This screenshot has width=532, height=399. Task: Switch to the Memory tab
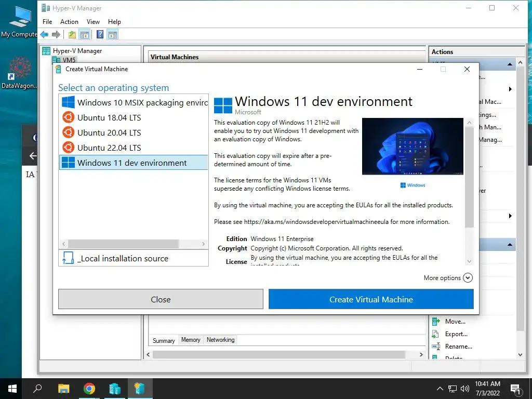click(191, 340)
